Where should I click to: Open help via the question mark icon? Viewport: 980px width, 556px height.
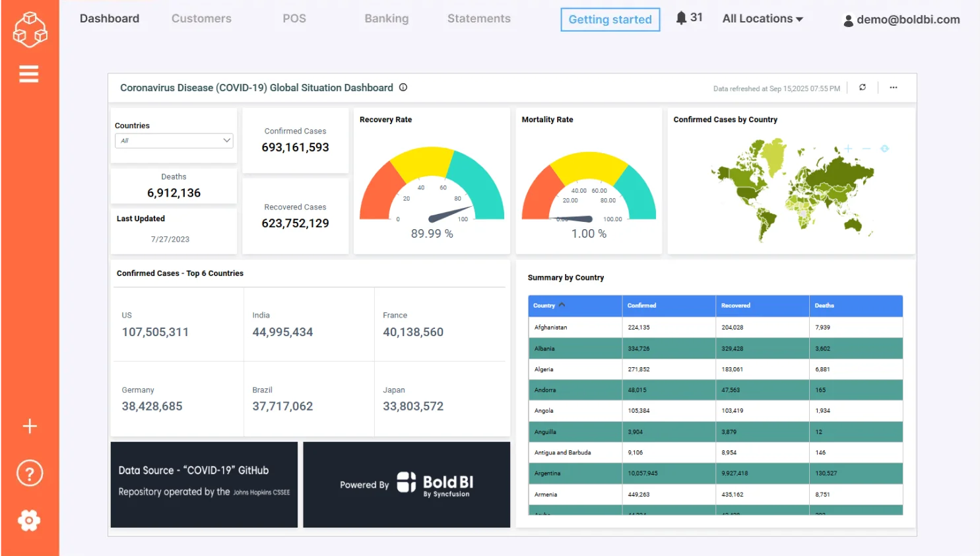pyautogui.click(x=29, y=473)
